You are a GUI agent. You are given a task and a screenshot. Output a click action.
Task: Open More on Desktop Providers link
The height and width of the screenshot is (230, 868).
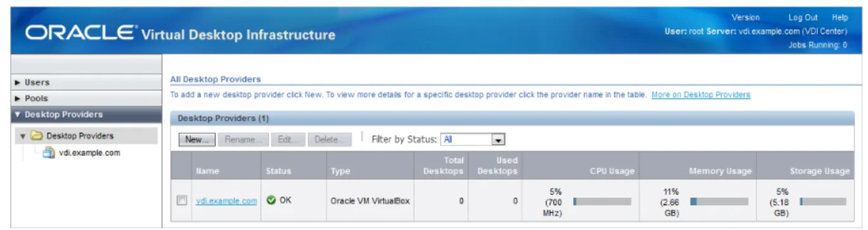[x=701, y=95]
